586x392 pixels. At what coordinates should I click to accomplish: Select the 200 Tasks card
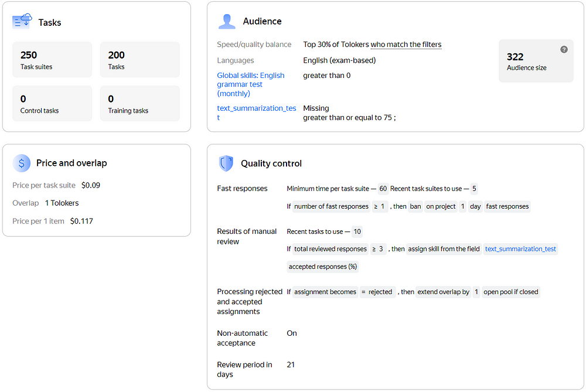point(140,60)
